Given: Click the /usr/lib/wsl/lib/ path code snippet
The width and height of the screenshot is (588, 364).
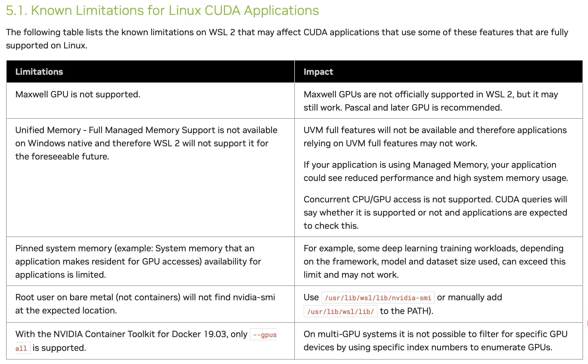Looking at the screenshot, I should pyautogui.click(x=340, y=311).
